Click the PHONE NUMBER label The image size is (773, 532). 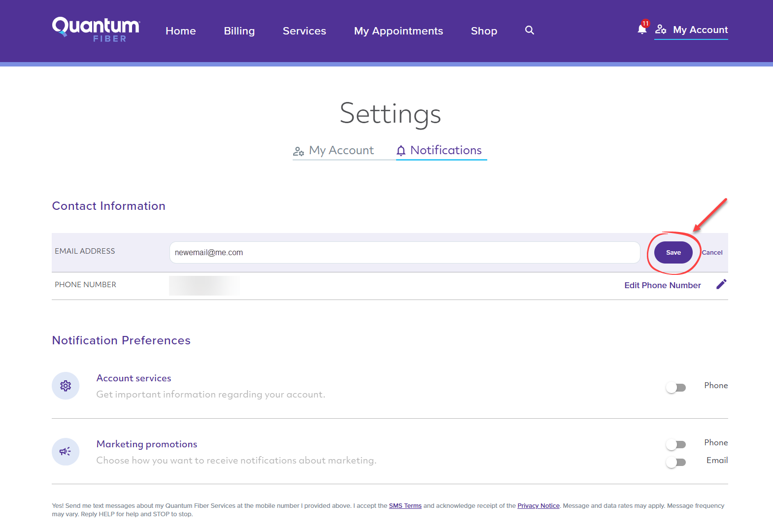85,285
